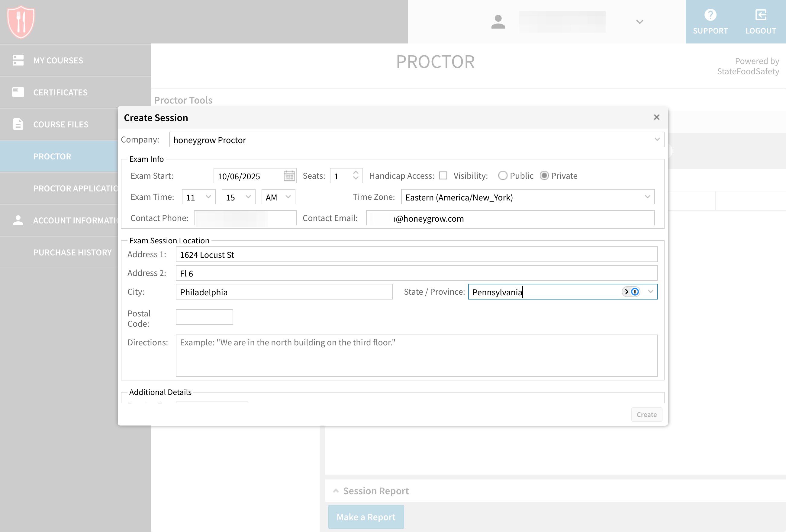Select Public visibility option
Screen dimensions: 786x532
pos(503,175)
